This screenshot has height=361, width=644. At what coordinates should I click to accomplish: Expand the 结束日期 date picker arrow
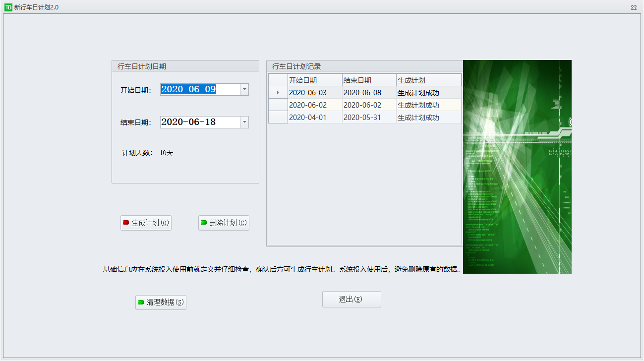244,122
